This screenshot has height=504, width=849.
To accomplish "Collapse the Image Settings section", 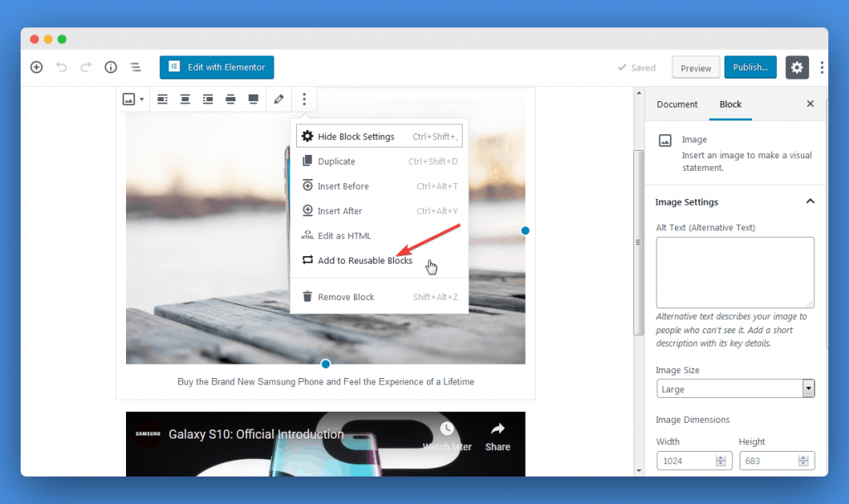I will tap(810, 201).
